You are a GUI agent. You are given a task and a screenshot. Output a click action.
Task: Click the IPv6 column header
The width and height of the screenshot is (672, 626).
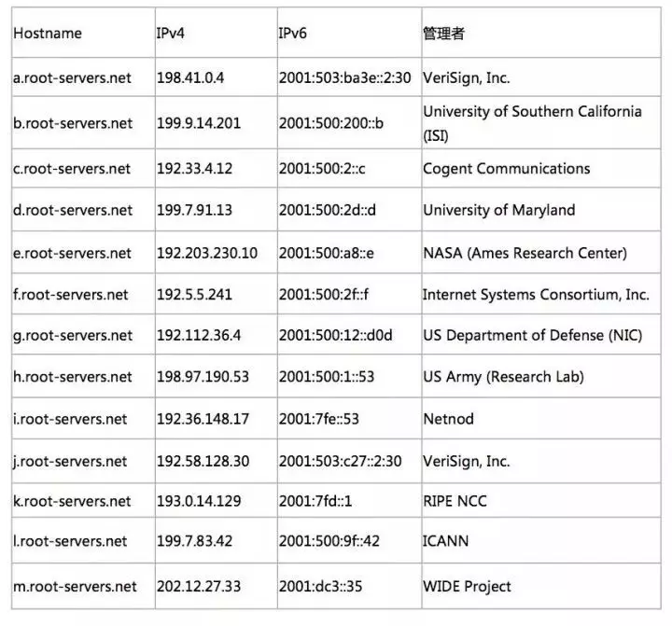tap(294, 34)
